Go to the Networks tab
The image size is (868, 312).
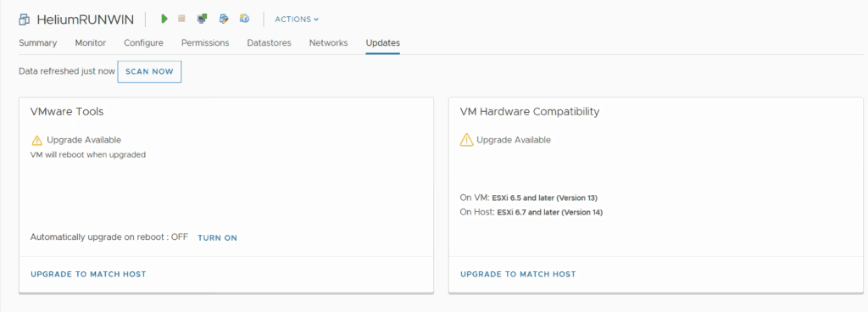pos(328,42)
